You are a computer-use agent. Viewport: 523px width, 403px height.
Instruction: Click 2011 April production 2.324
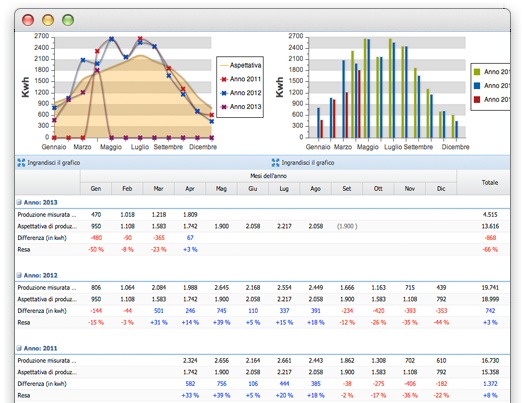coord(190,361)
